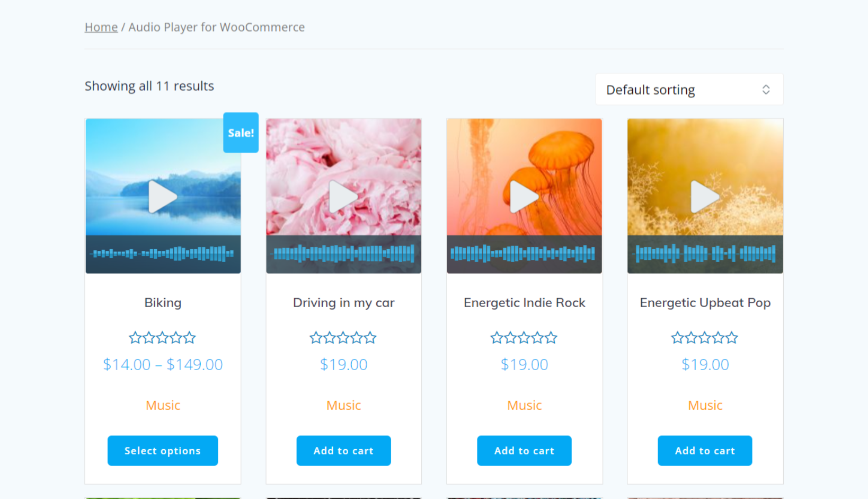Play the Energetic Upbeat Pop audio sample
The height and width of the screenshot is (499, 868).
pos(705,197)
